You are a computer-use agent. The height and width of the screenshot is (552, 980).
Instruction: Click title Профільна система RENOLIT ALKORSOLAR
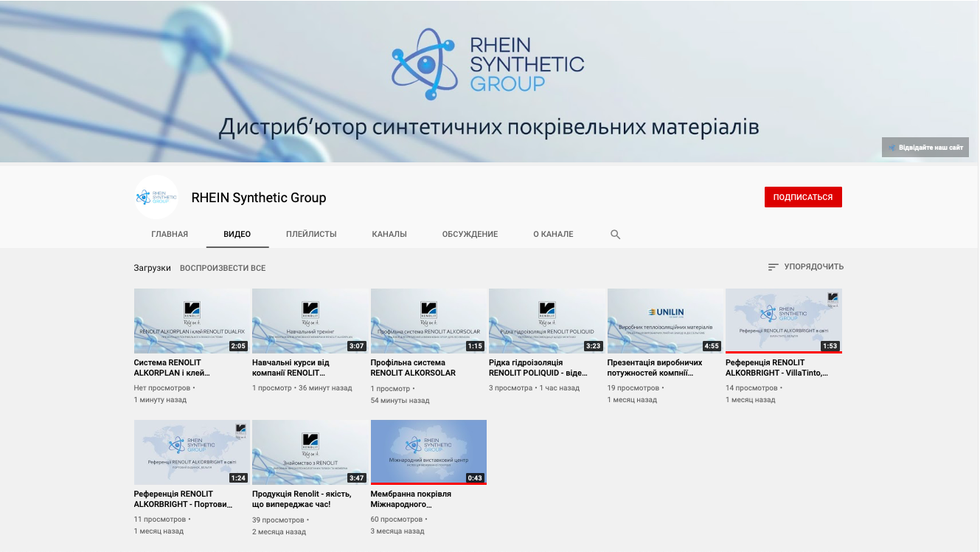click(x=413, y=368)
